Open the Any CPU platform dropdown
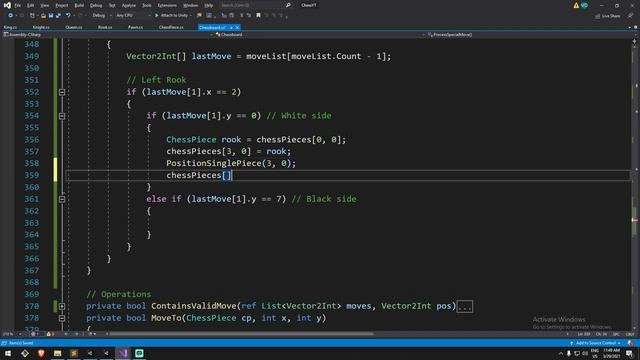Screen dimensions: 640x360 133,16
